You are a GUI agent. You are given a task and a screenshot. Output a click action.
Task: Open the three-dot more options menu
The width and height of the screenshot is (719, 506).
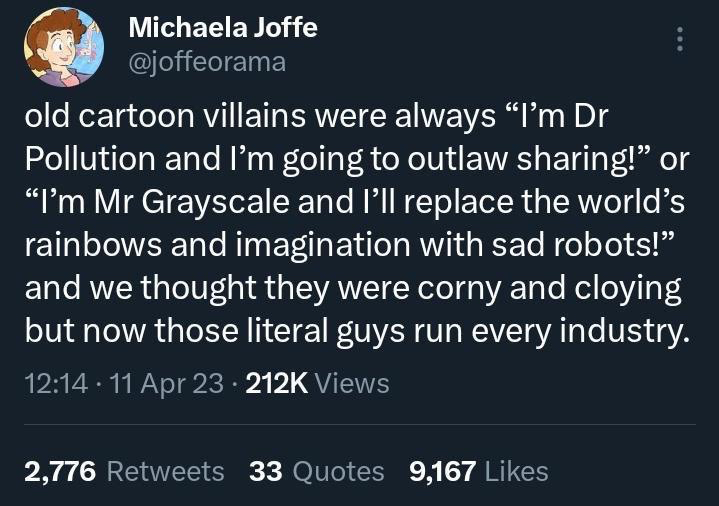(x=680, y=39)
